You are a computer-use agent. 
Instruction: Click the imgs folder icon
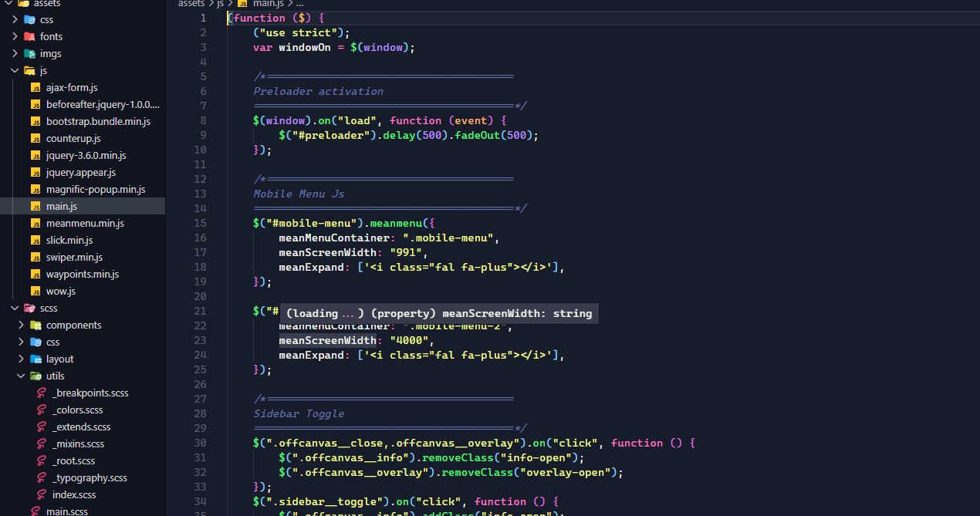tap(29, 53)
